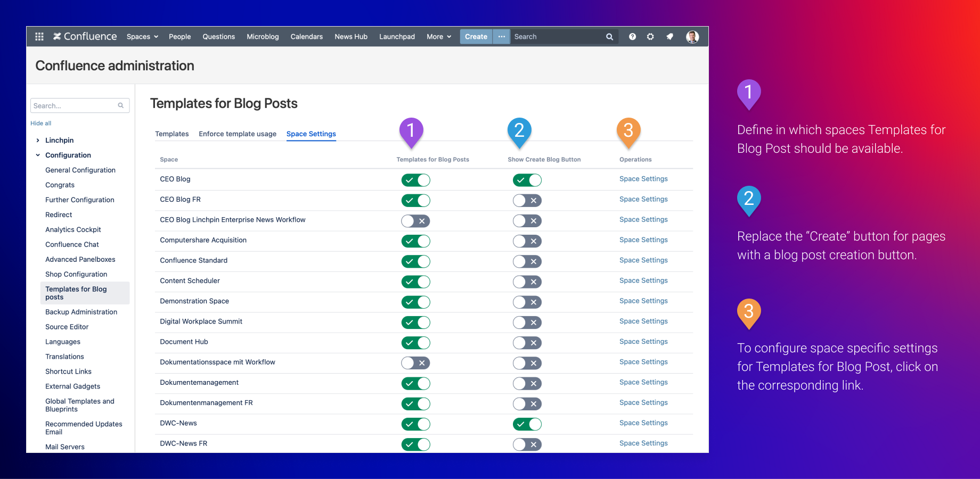This screenshot has height=479, width=980.
Task: Open Global Templates and Blueprints in sidebar
Action: coord(80,405)
